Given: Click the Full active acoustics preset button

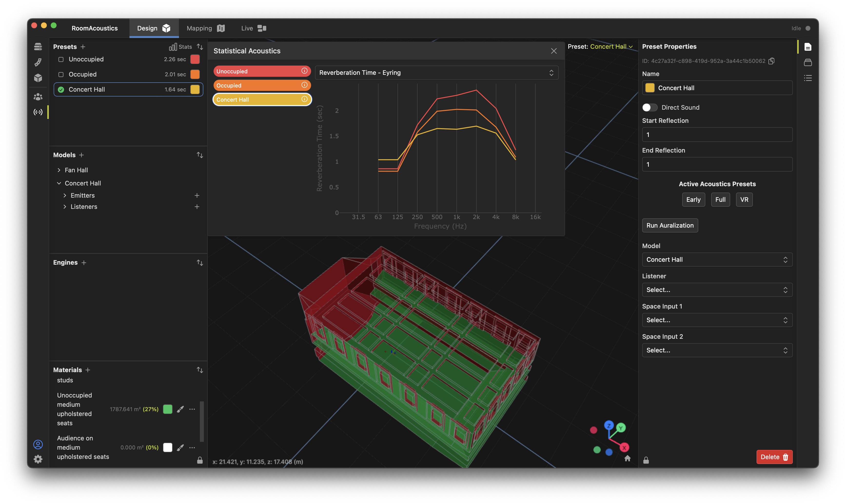Looking at the screenshot, I should pos(720,199).
